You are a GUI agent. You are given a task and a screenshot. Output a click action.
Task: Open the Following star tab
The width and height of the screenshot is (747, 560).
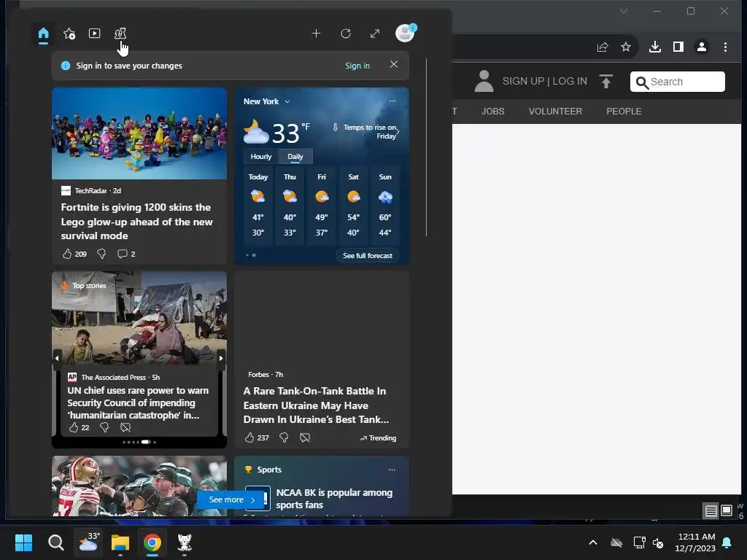[69, 34]
